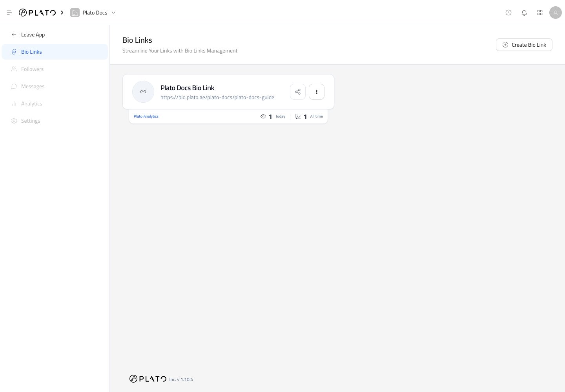Open Plato Docs Bio Link title

coord(187,88)
